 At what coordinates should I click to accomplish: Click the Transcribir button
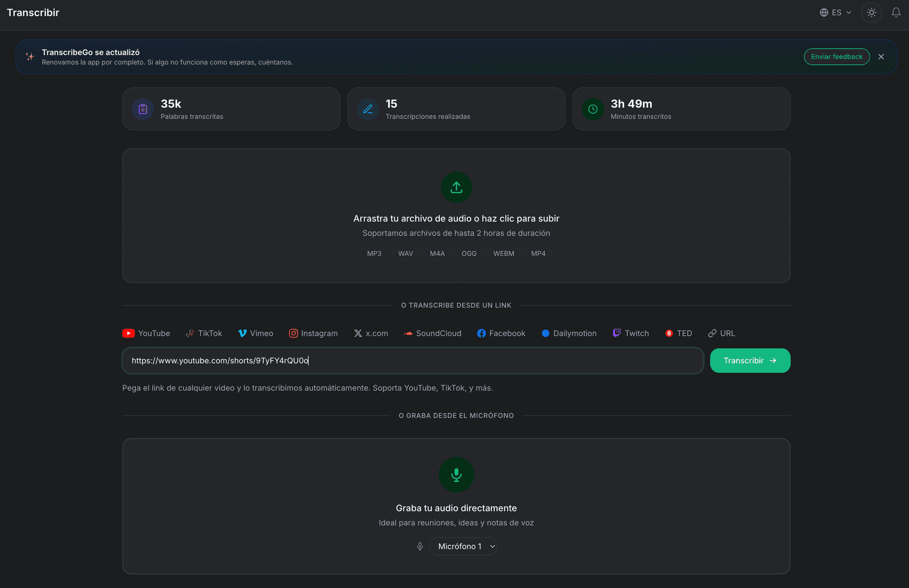point(749,360)
